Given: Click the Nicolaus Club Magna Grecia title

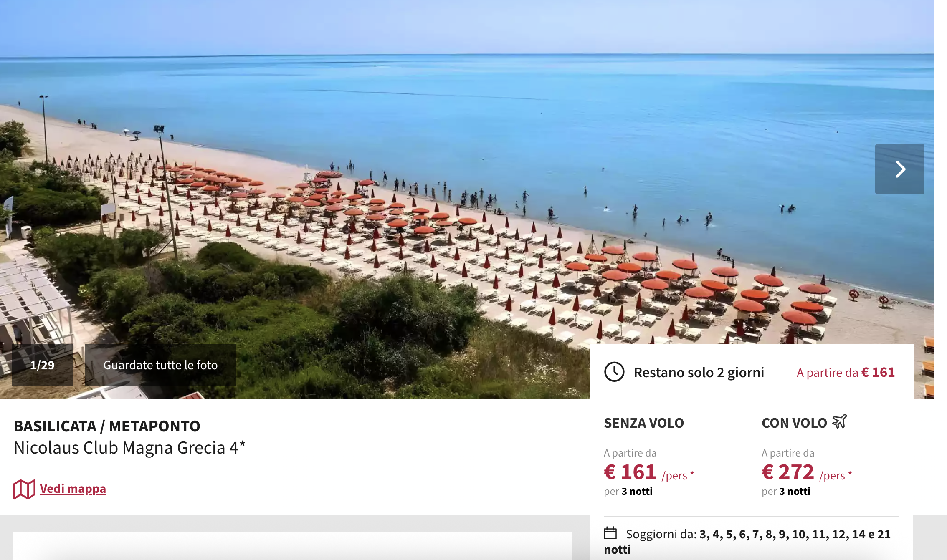Looking at the screenshot, I should tap(129, 448).
